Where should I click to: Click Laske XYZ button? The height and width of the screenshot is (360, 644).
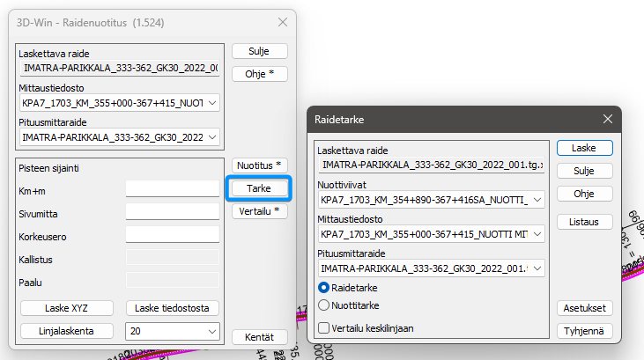[x=67, y=308]
